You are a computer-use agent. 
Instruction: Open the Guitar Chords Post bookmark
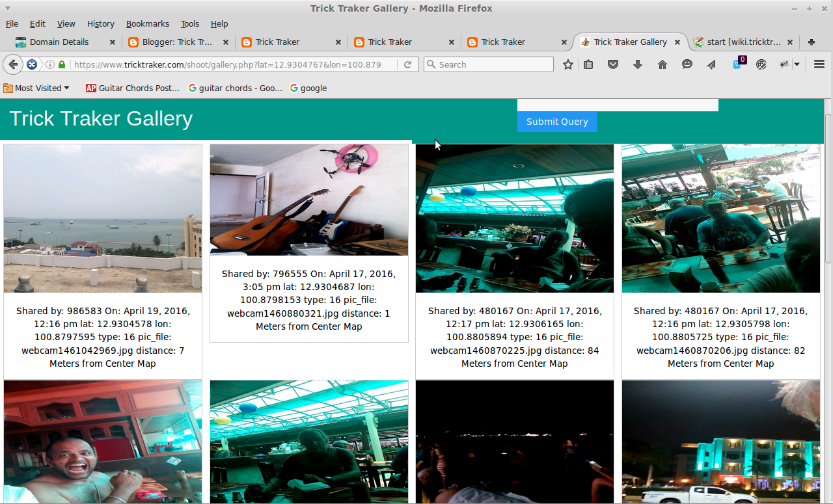click(x=132, y=88)
